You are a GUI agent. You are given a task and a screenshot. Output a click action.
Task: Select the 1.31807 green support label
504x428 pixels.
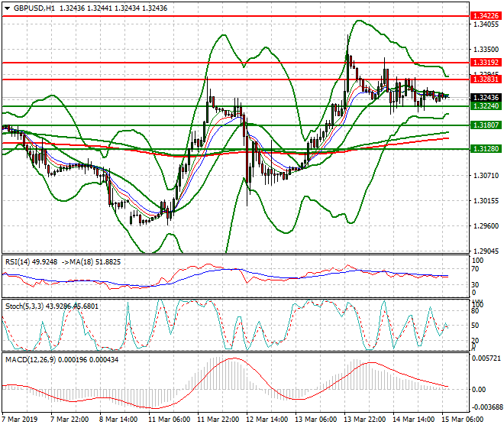[486, 125]
